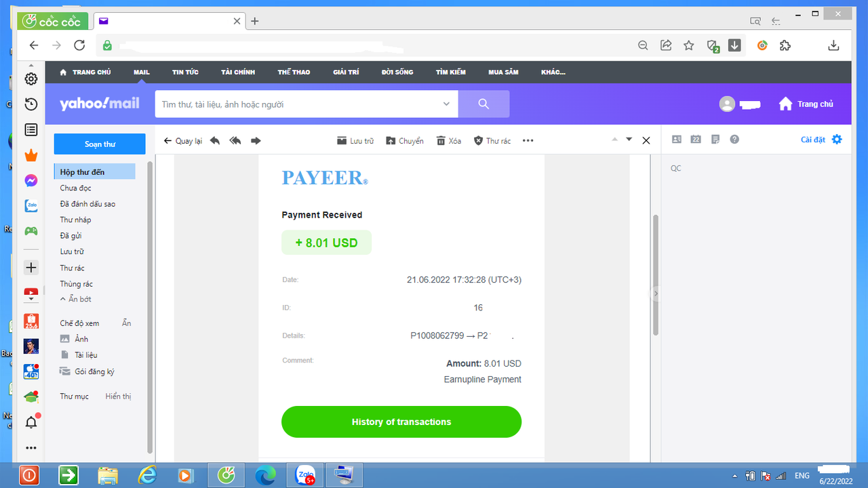Open Messenger icon in browser sidebar
Screen dimensions: 868x488
(x=31, y=181)
